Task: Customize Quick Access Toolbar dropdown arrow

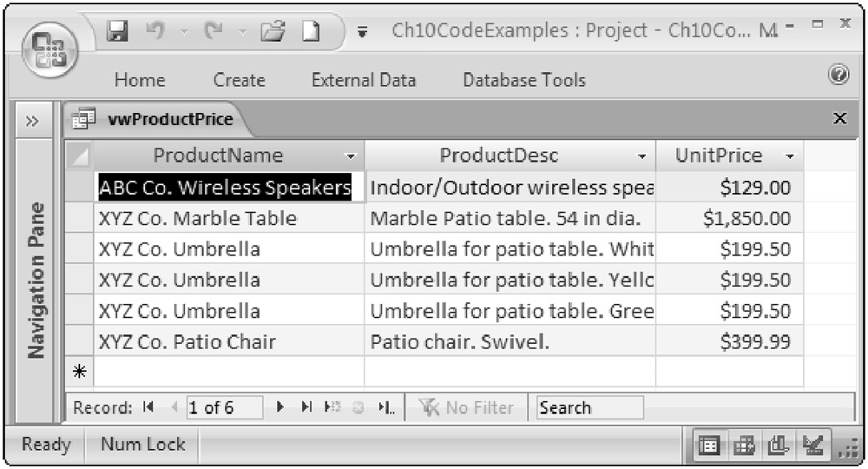Action: click(362, 32)
